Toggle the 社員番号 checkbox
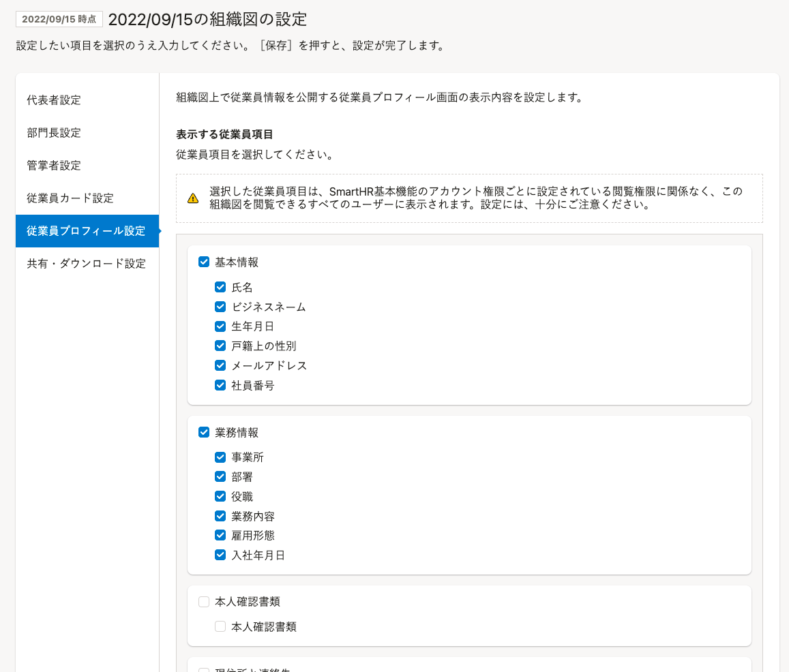 (220, 385)
